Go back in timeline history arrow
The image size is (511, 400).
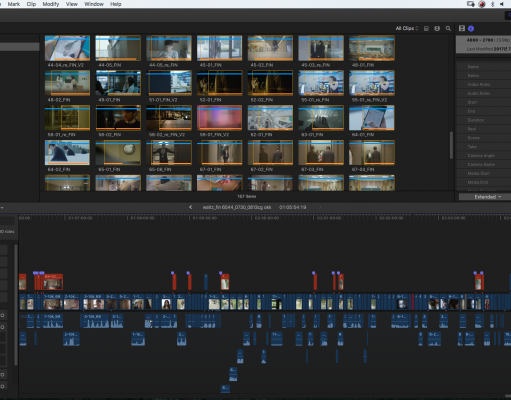(190, 207)
